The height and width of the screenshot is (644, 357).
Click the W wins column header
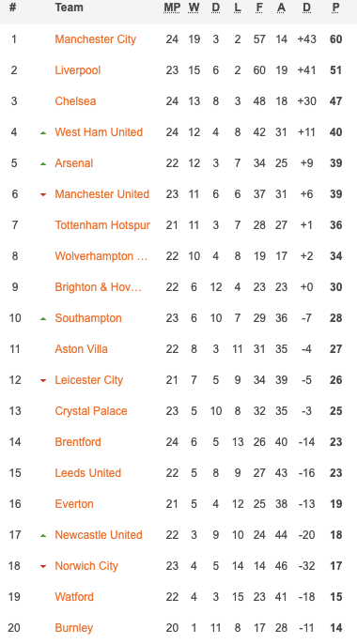194,8
